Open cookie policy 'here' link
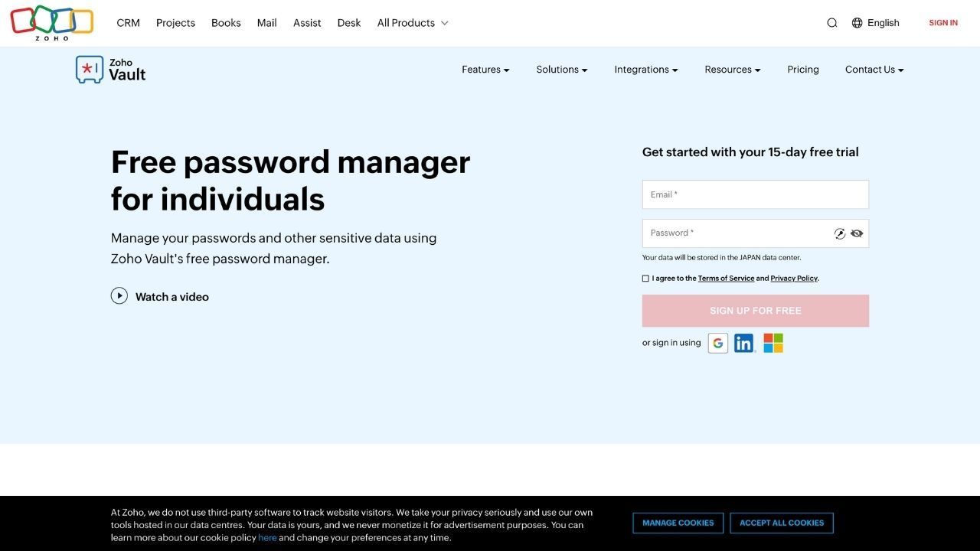Viewport: 980px width, 551px height. pos(267,538)
